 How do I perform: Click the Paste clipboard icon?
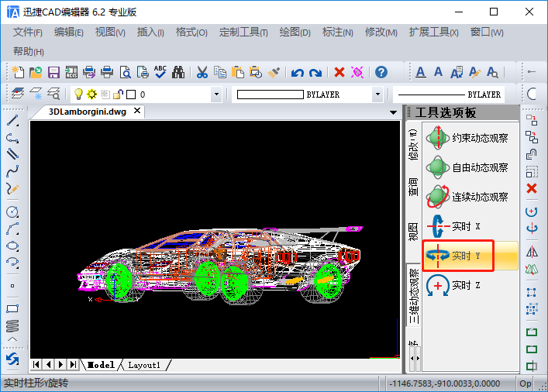click(238, 72)
